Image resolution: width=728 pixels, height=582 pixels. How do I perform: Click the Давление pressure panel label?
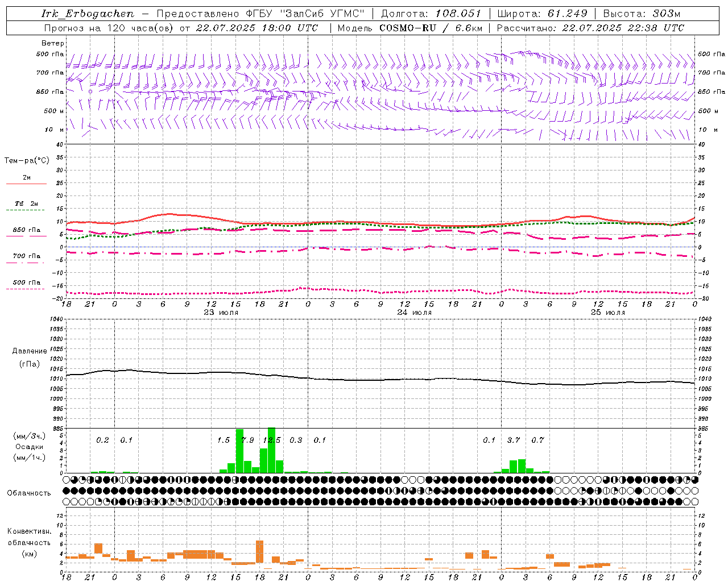pyautogui.click(x=30, y=351)
